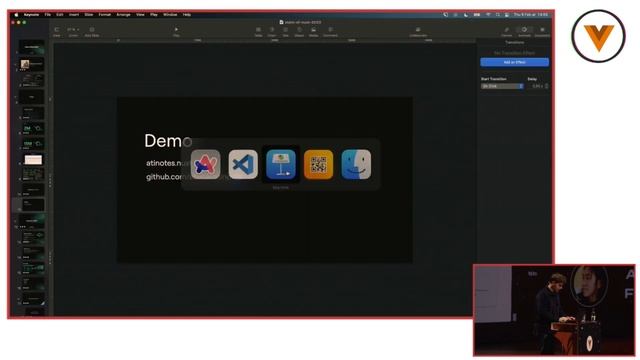
Task: Open Control Center in the menu bar
Action: click(x=507, y=15)
